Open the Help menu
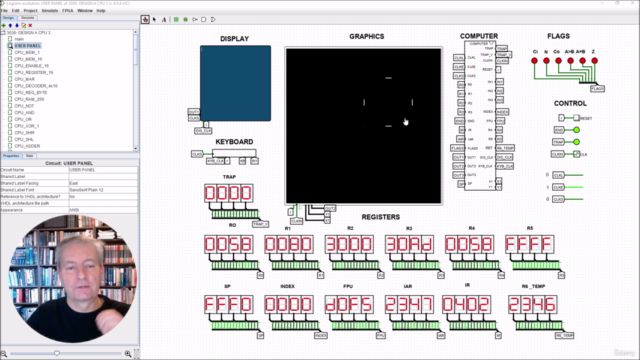The height and width of the screenshot is (360, 640). click(101, 11)
